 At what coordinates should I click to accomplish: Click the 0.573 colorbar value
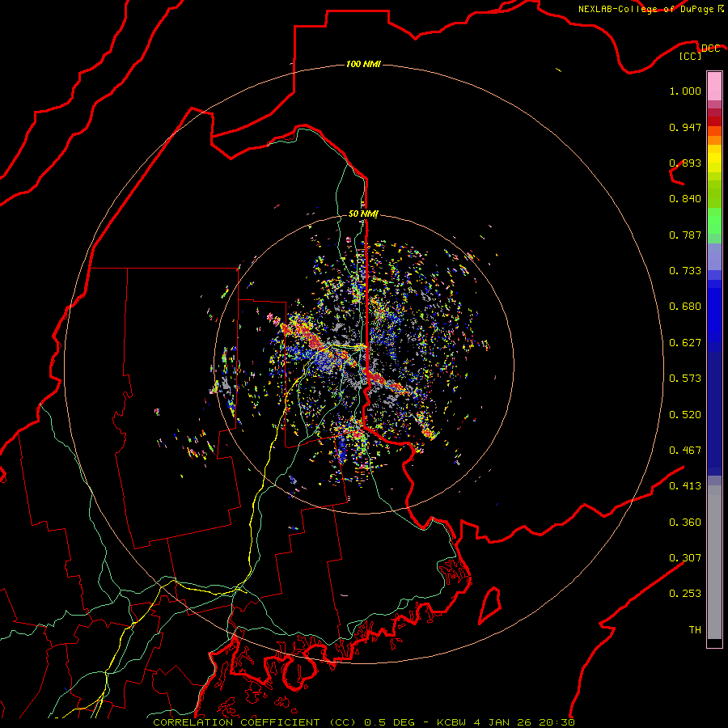685,379
